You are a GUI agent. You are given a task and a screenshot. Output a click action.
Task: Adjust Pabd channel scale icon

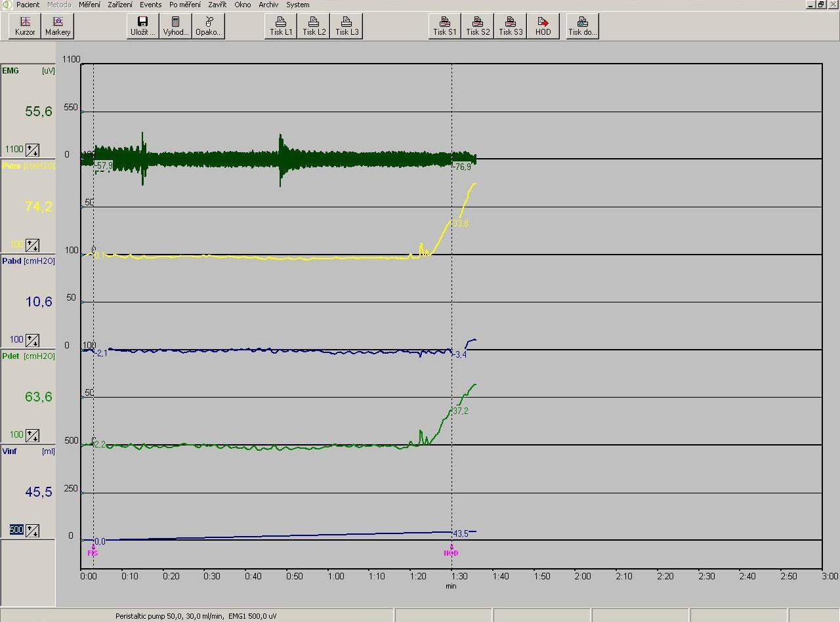(x=32, y=341)
